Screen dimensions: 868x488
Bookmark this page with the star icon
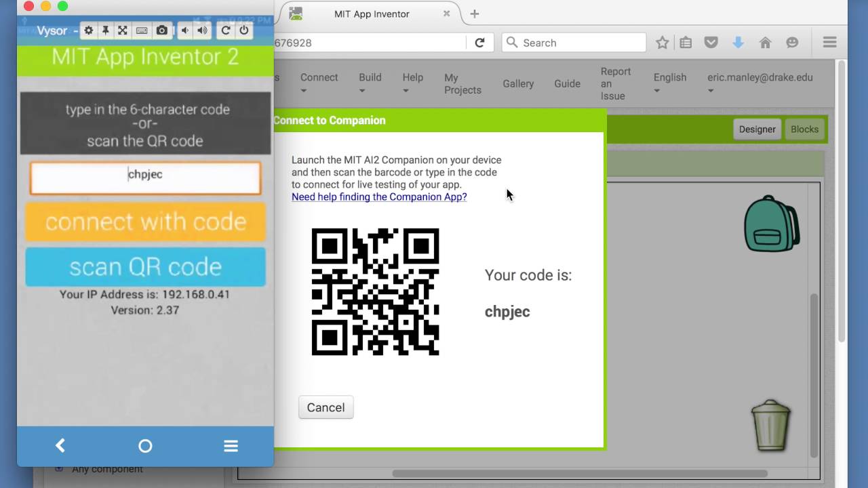coord(662,43)
